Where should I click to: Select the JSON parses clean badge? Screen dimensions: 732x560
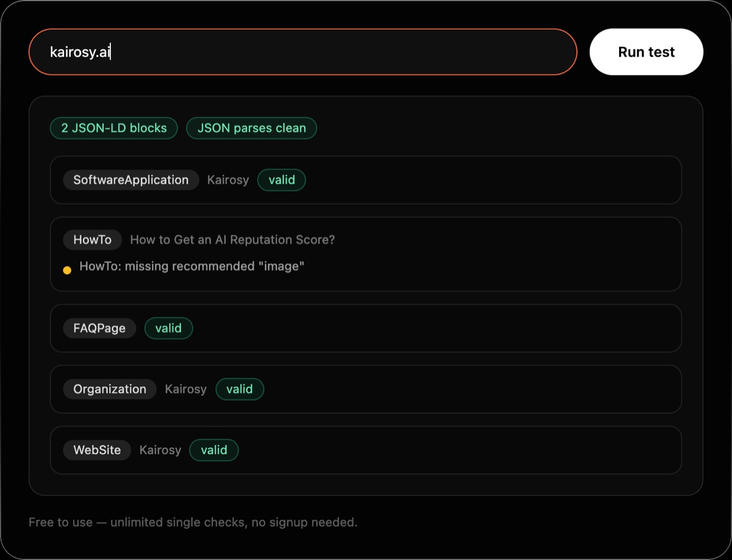point(252,128)
